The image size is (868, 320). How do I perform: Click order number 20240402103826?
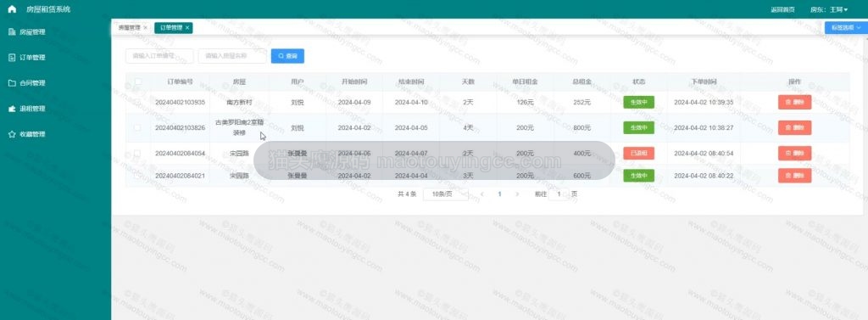click(x=180, y=127)
